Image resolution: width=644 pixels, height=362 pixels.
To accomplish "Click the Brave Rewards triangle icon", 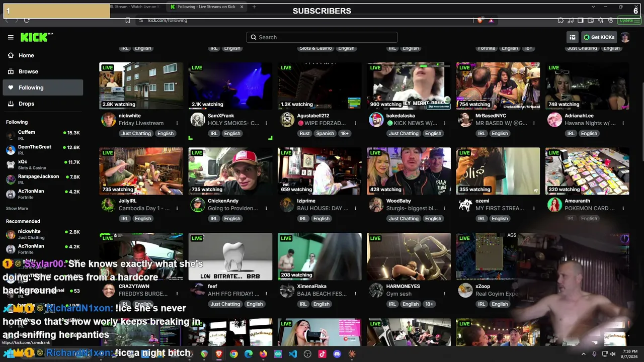I will [x=491, y=20].
